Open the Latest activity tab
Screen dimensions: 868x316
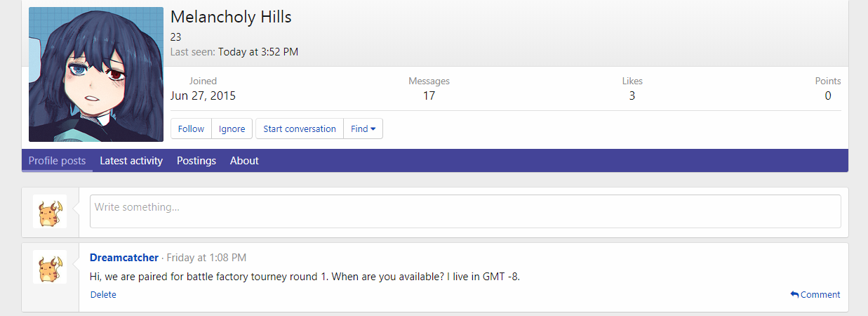click(131, 161)
